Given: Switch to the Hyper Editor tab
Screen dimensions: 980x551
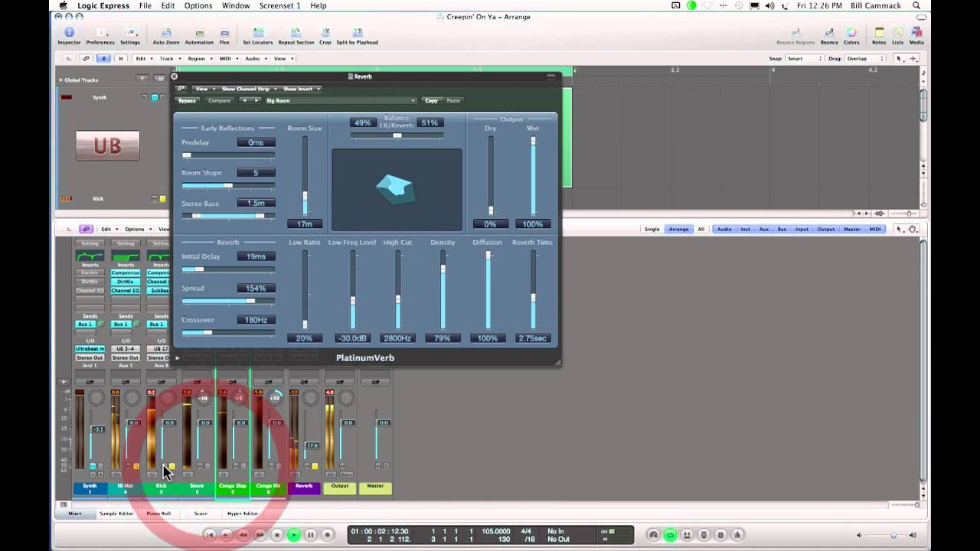Looking at the screenshot, I should pos(243,514).
